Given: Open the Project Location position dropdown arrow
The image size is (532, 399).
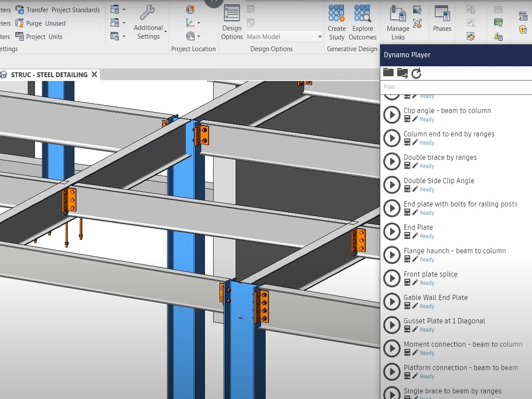Looking at the screenshot, I should 199,36.
